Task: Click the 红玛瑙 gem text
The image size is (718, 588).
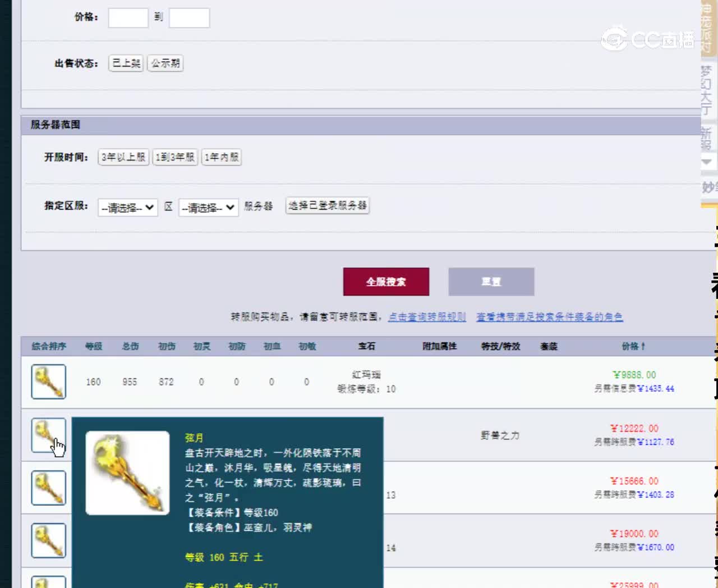Action: pos(366,374)
